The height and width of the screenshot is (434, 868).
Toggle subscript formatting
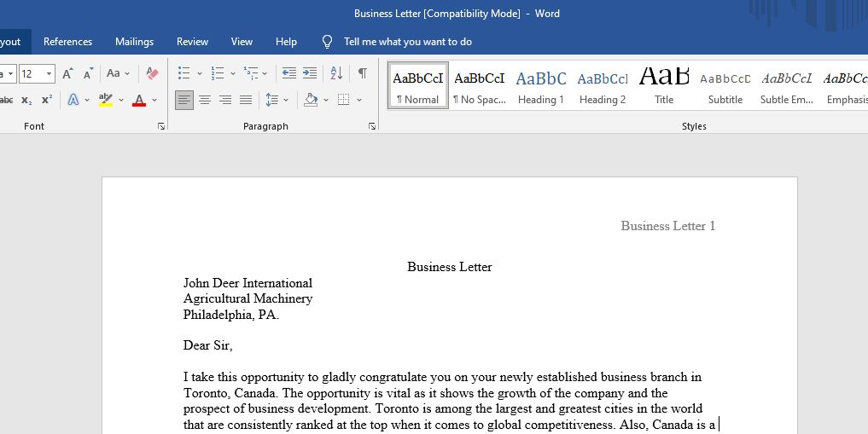click(26, 100)
